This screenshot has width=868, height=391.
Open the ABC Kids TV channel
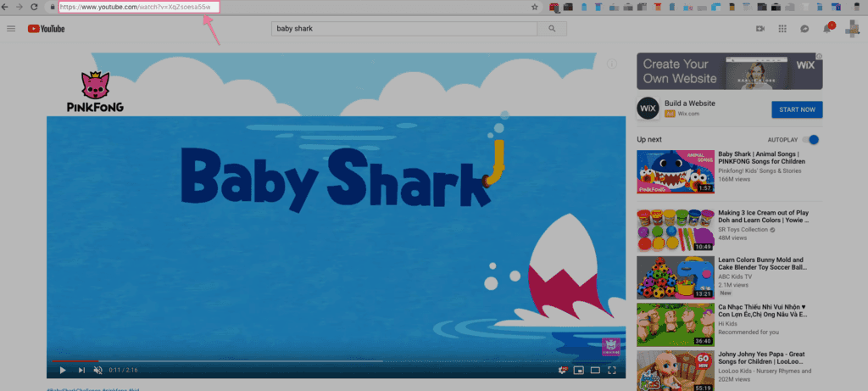click(x=735, y=276)
